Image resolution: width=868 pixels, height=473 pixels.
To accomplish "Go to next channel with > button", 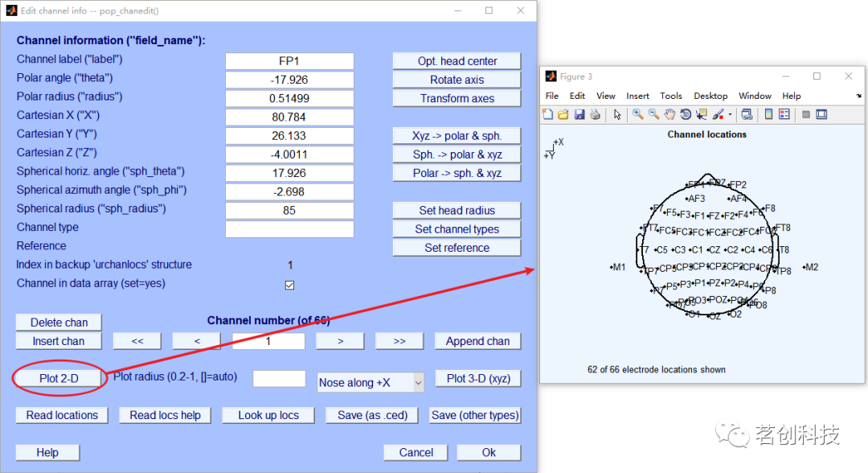I will coord(340,341).
